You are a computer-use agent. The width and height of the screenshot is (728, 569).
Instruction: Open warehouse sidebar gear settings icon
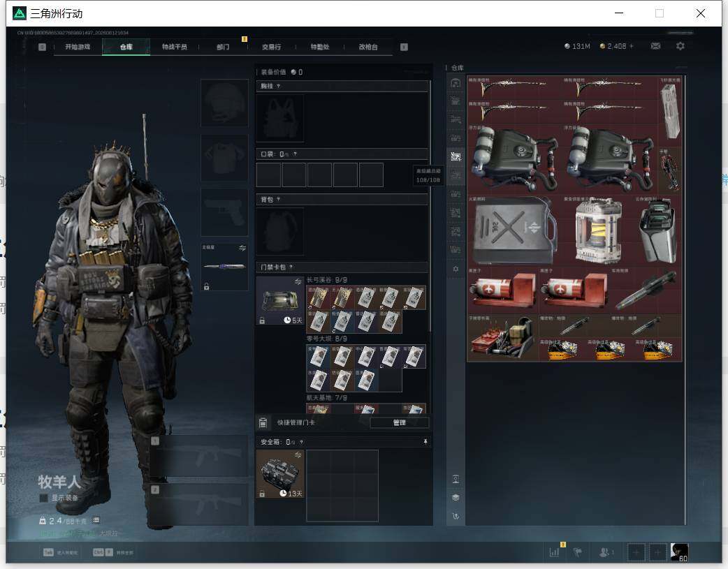pyautogui.click(x=456, y=269)
